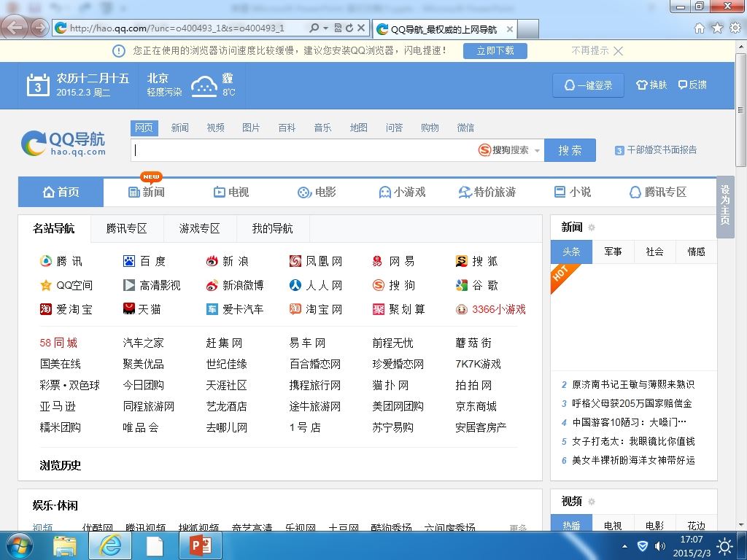Image resolution: width=747 pixels, height=560 pixels.
Task: Open 网易 site link
Action: (393, 261)
